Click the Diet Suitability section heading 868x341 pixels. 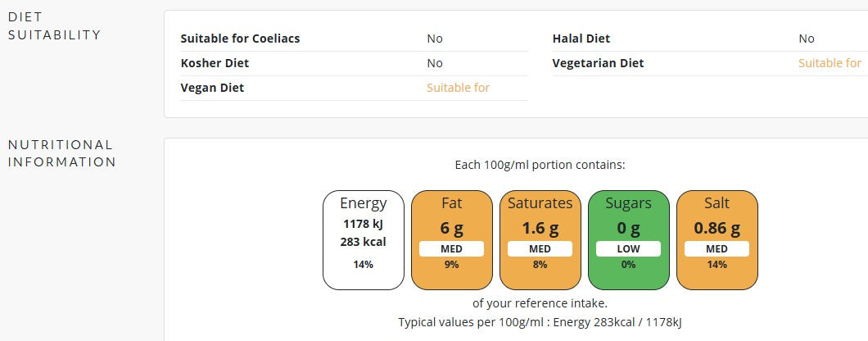(x=54, y=26)
